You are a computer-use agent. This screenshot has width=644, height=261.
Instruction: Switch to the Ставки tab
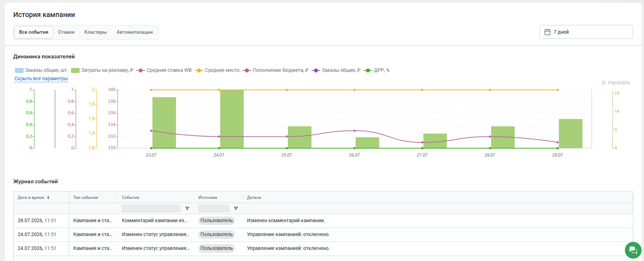(66, 32)
